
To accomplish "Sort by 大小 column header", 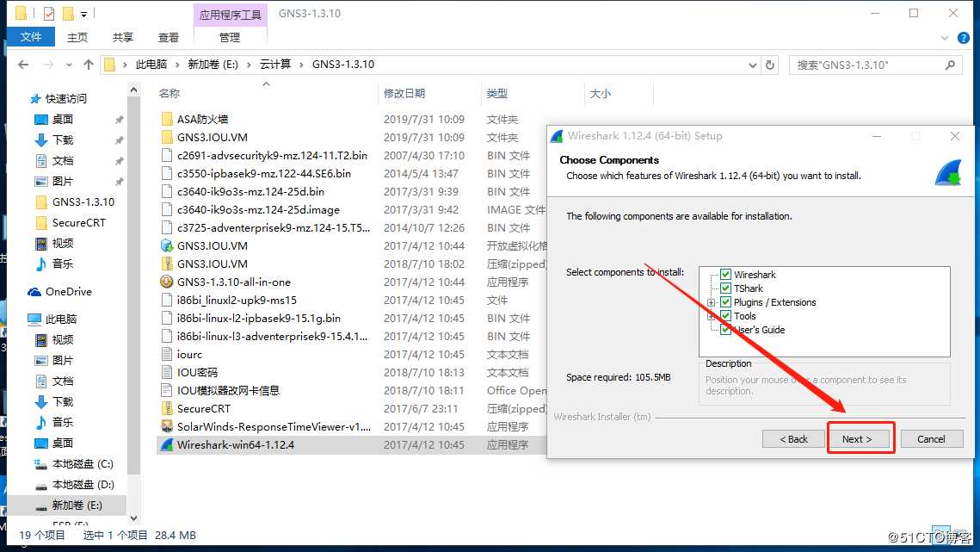I will click(x=600, y=93).
